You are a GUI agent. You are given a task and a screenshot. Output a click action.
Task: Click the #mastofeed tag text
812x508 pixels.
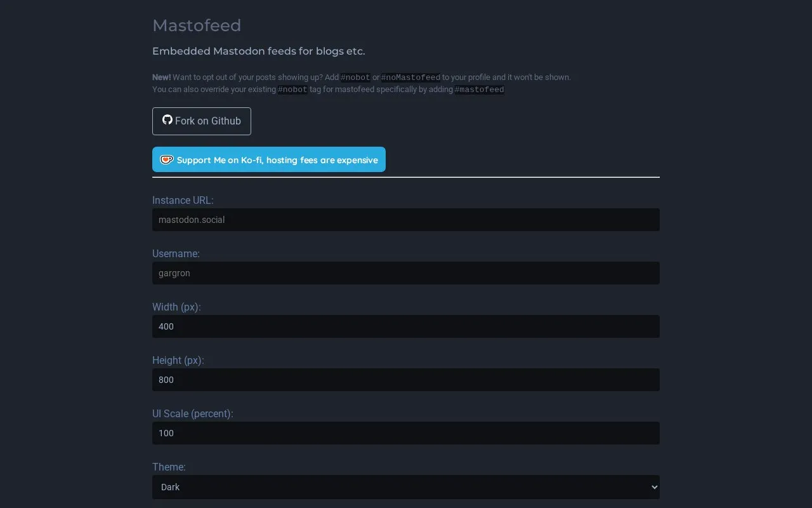click(480, 90)
